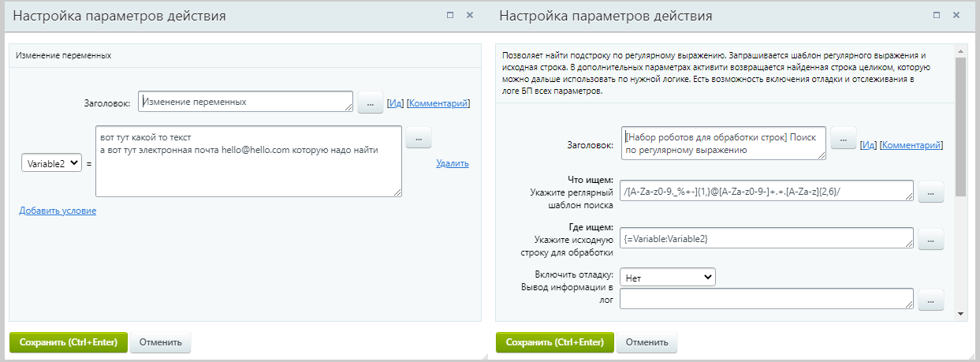Click into the 'Что ищем' regex pattern field
This screenshot has height=362, width=980.
pyautogui.click(x=766, y=191)
